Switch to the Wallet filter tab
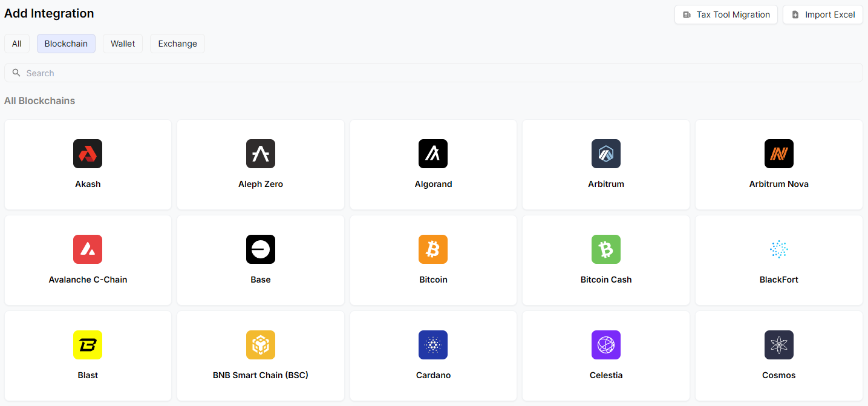Image resolution: width=868 pixels, height=406 pixels. pyautogui.click(x=122, y=43)
